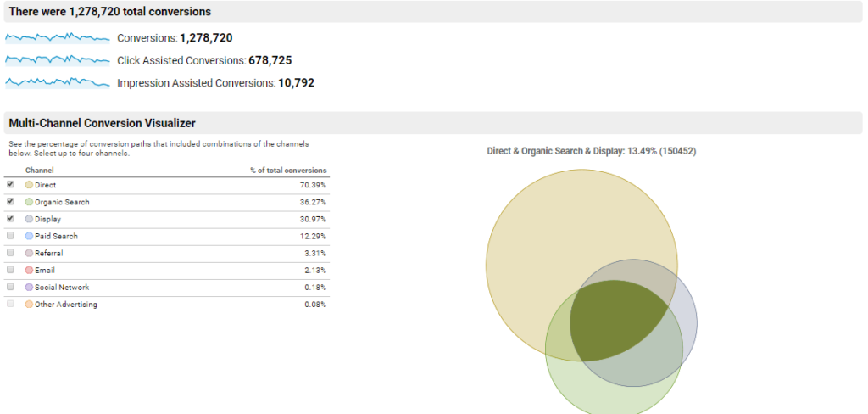Screen dimensions: 868x414
Task: Enable the Paid Search channel checkbox
Action: tap(10, 236)
